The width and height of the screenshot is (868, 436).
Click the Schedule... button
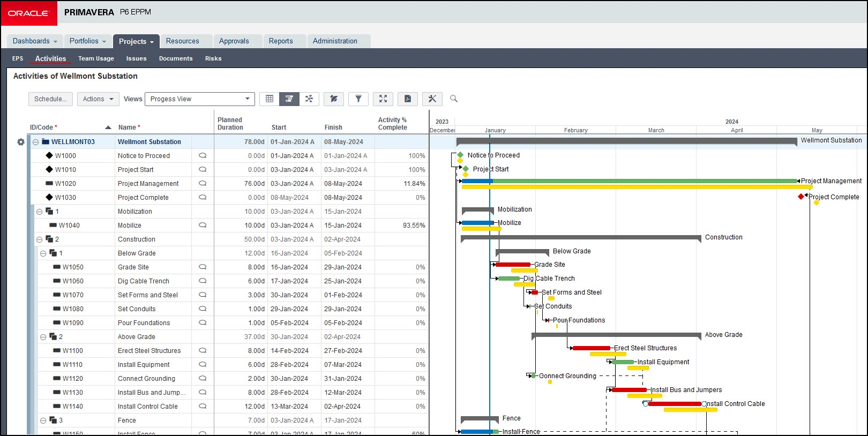click(x=50, y=99)
